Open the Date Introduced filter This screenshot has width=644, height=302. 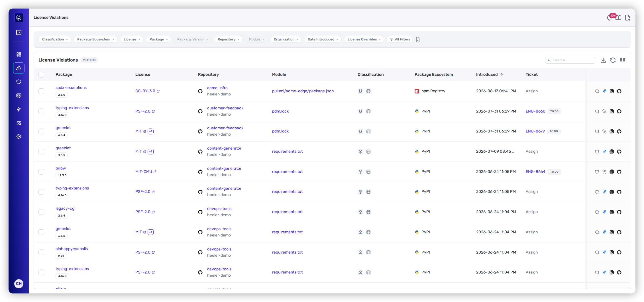point(323,39)
